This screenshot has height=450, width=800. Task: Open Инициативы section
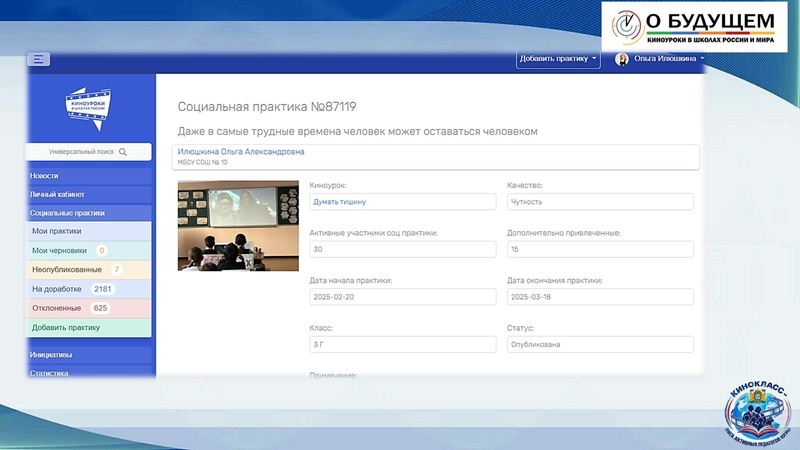tap(89, 355)
